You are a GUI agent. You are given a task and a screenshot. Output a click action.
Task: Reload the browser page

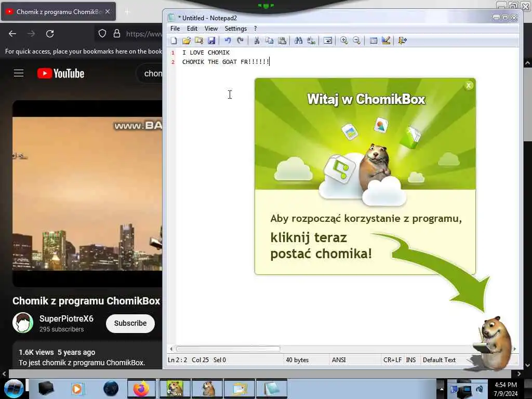[50, 34]
